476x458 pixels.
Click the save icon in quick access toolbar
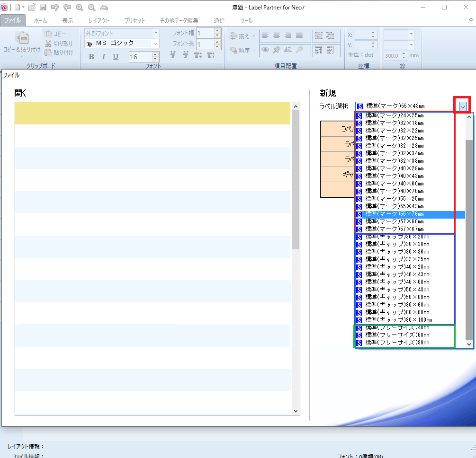coord(43,7)
